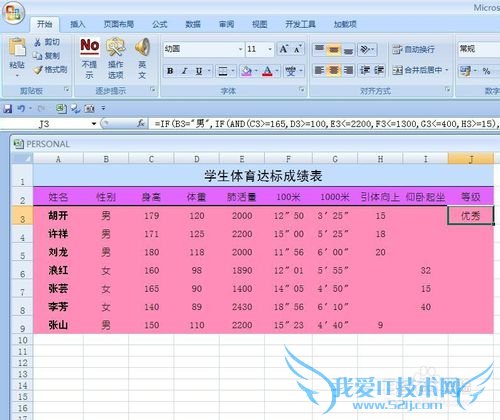The image size is (500, 420).
Task: Click the Select All corner button
Action: click(22, 158)
